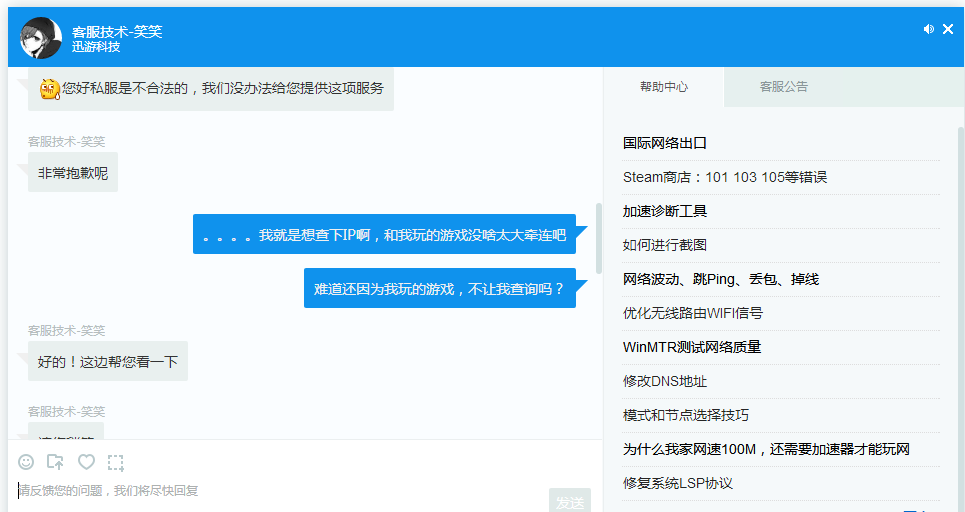This screenshot has width=965, height=512.
Task: Open 优化无线路由WIFI信号 article
Action: (x=692, y=313)
